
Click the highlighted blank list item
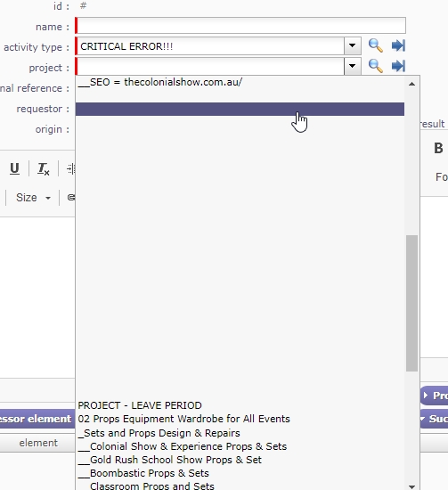[240, 109]
